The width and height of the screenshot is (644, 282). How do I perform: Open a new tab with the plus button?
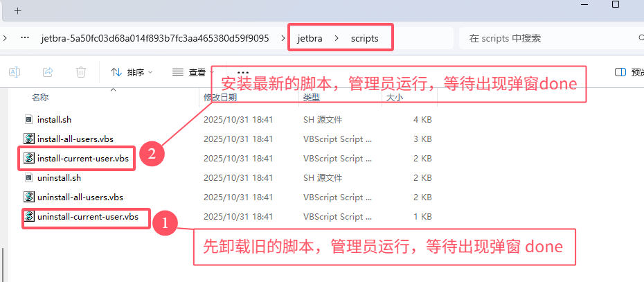pos(17,11)
